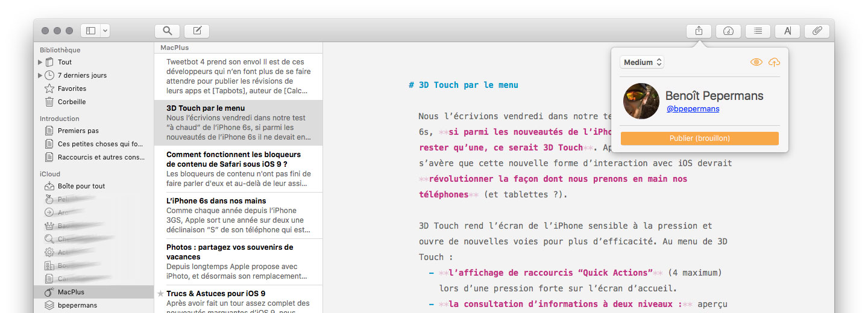
Task: Toggle the sidebar layout button
Action: (91, 31)
